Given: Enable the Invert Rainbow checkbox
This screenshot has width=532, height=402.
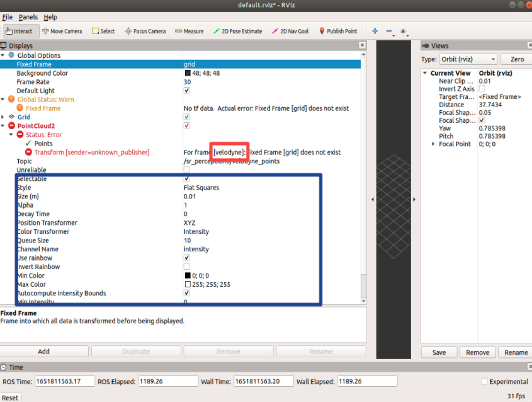Looking at the screenshot, I should click(x=186, y=267).
